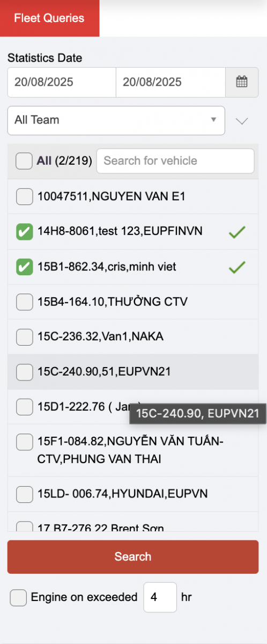Click green checkmark beside 15B1-862.34 vehicle
The width and height of the screenshot is (267, 644).
[x=237, y=267]
